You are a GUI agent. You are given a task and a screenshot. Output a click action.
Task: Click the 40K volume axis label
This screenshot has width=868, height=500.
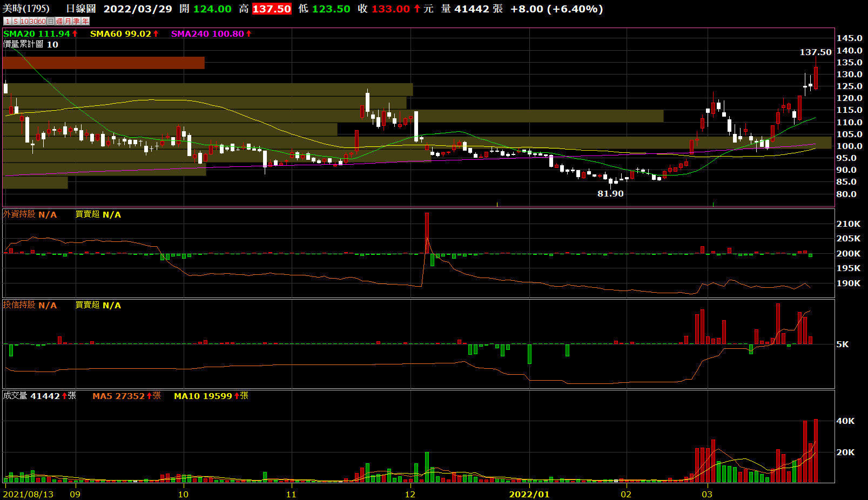click(845, 421)
